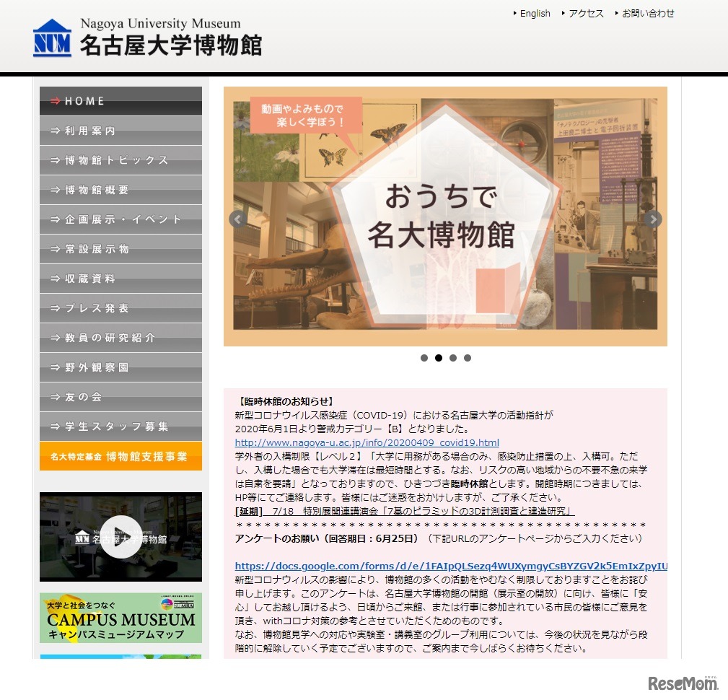Select the fourth carousel indicator dot
This screenshot has width=728, height=700.
click(468, 357)
